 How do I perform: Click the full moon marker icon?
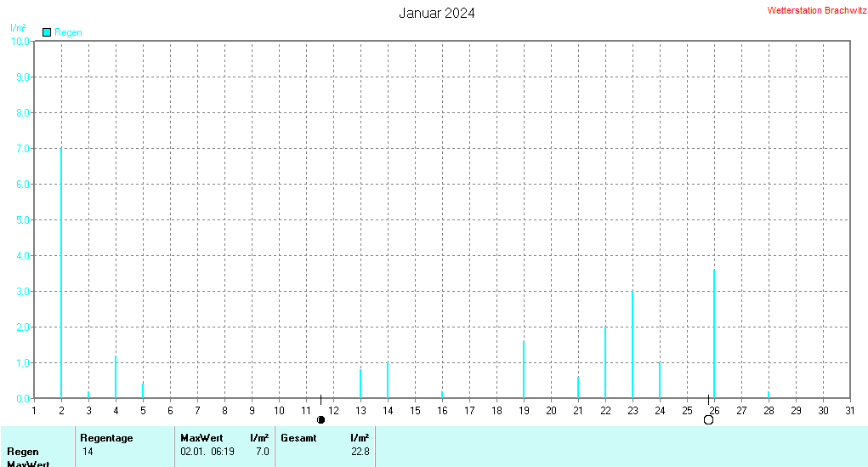click(x=708, y=420)
